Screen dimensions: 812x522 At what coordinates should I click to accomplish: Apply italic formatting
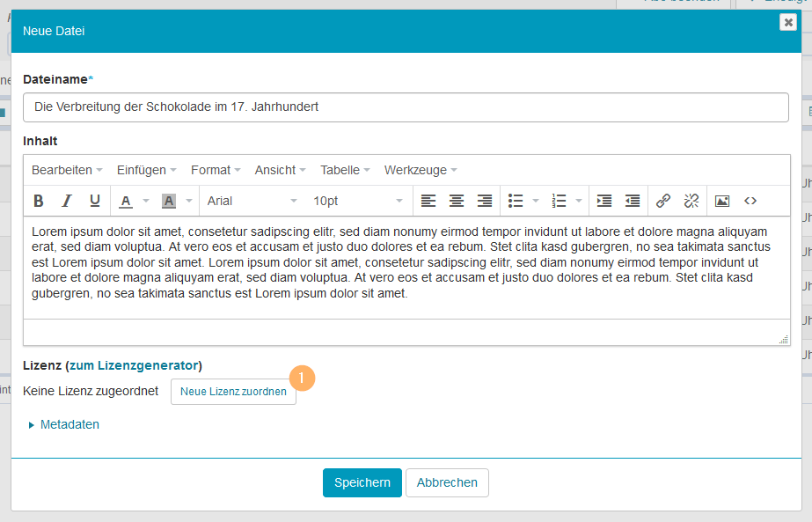(x=66, y=201)
